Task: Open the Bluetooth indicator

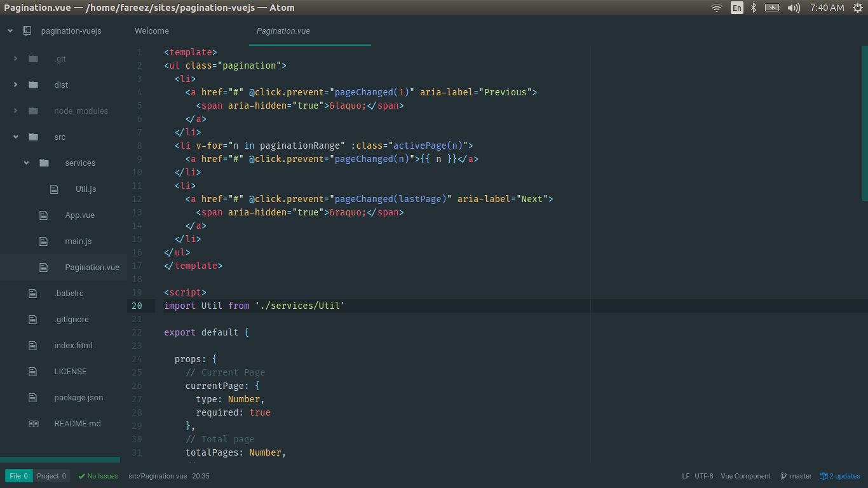Action: (754, 8)
